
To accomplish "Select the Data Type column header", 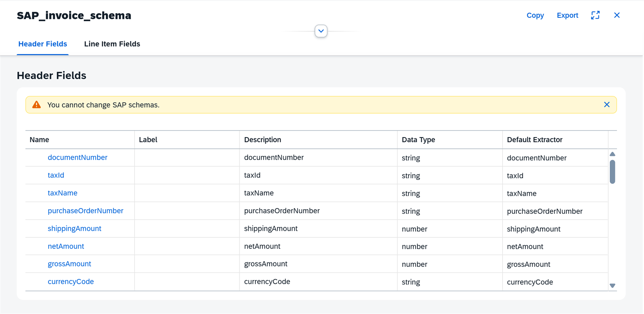I will point(450,140).
